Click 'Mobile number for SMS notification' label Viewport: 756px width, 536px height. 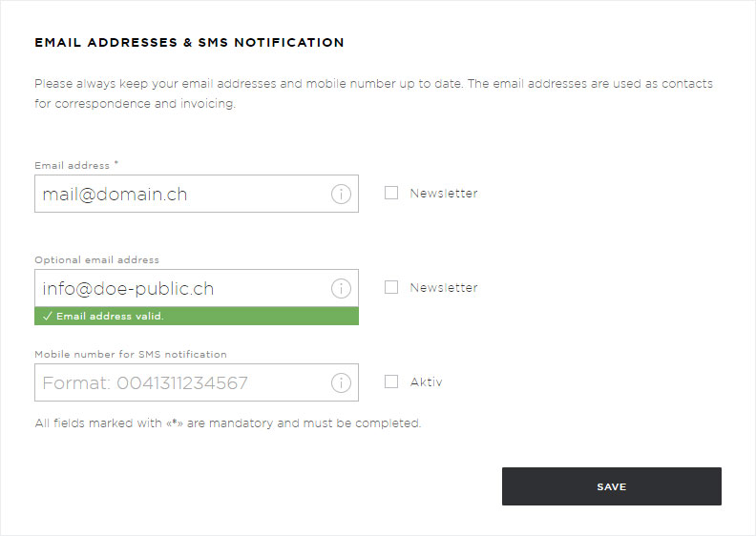(131, 354)
